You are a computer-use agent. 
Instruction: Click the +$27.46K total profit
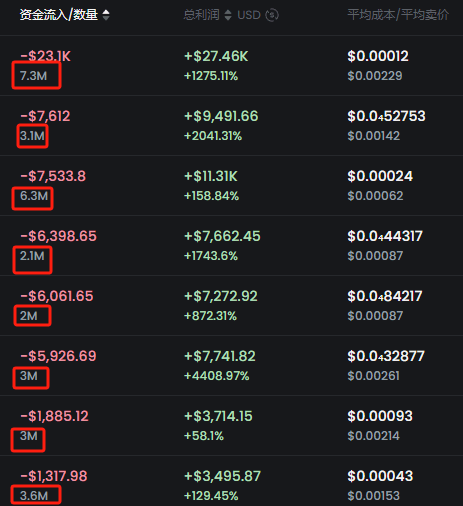[216, 56]
